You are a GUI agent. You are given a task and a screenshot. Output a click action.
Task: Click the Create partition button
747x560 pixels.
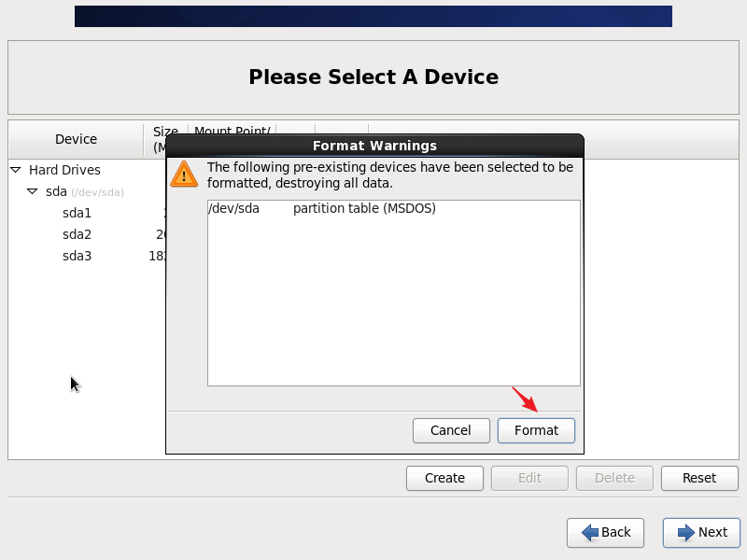coord(444,478)
